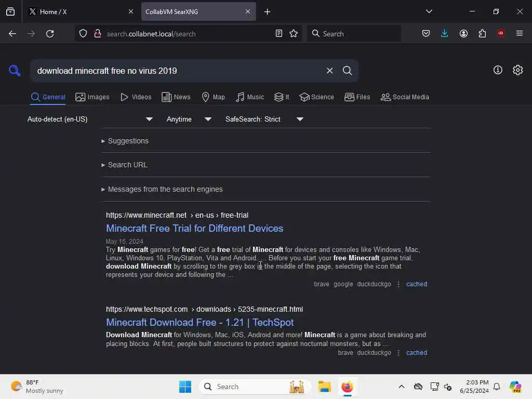532x399 pixels.
Task: Select the Files category tab
Action: (x=357, y=97)
